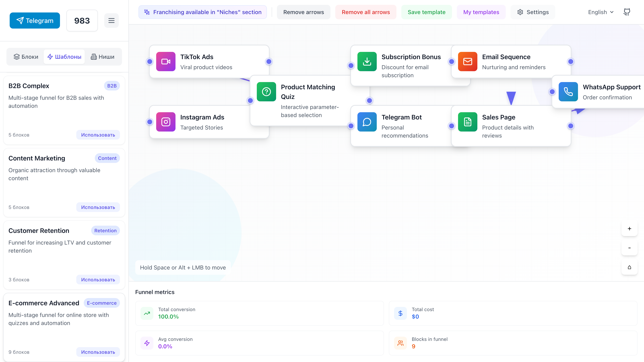Click the WhatsApp Support left connector dot
The image size is (644, 362).
click(552, 92)
